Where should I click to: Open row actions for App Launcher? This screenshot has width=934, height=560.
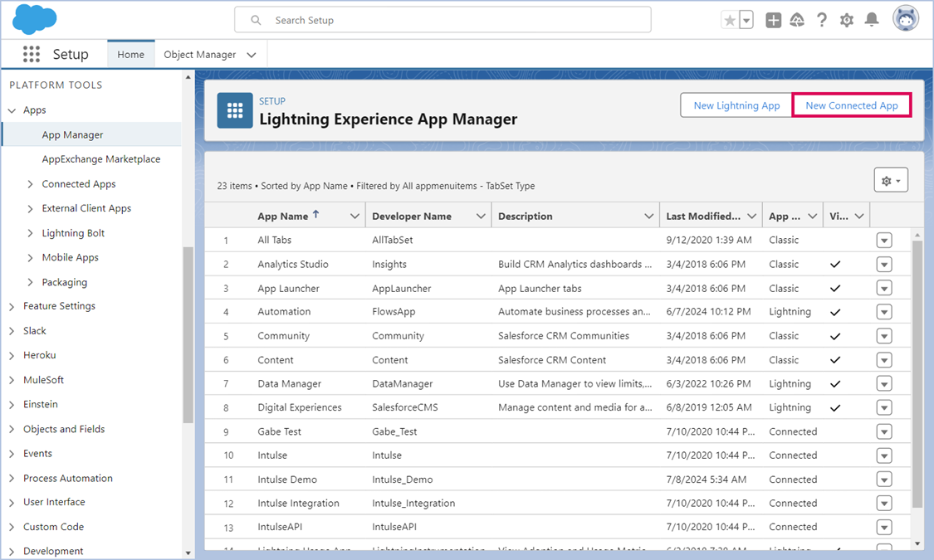tap(884, 288)
